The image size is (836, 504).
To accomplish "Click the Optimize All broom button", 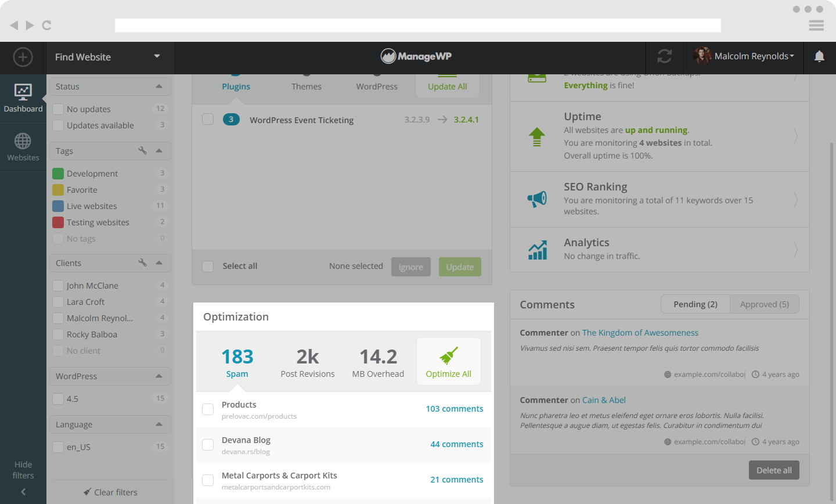I will [448, 362].
